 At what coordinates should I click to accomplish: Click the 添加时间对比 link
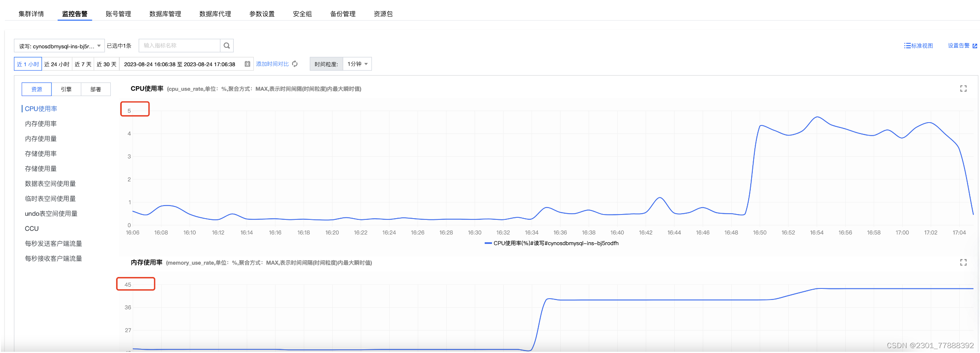pos(273,64)
